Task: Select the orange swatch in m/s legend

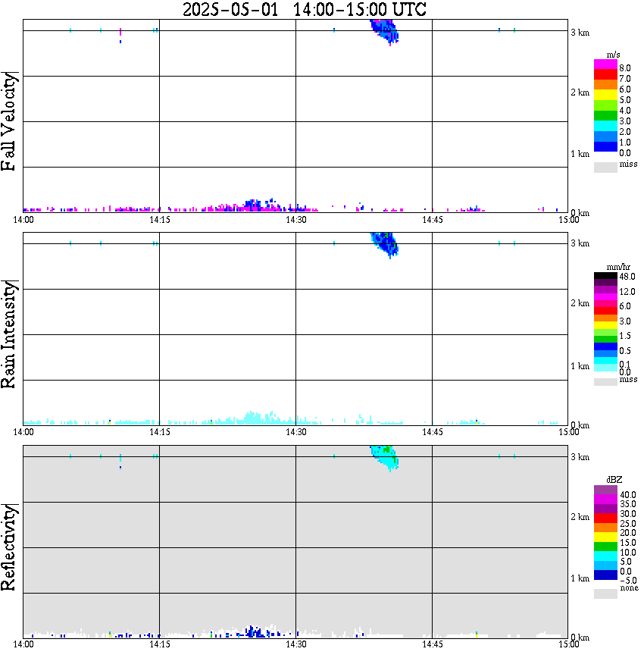Action: pos(605,85)
